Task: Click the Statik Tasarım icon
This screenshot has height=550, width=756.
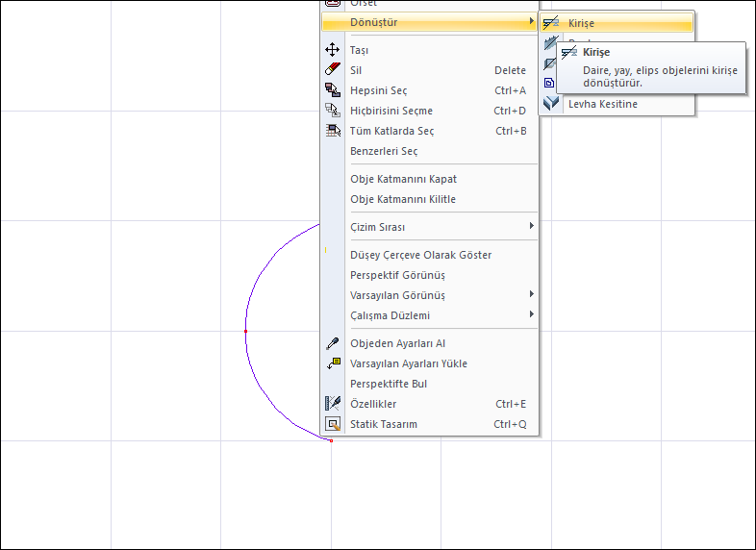Action: click(333, 424)
